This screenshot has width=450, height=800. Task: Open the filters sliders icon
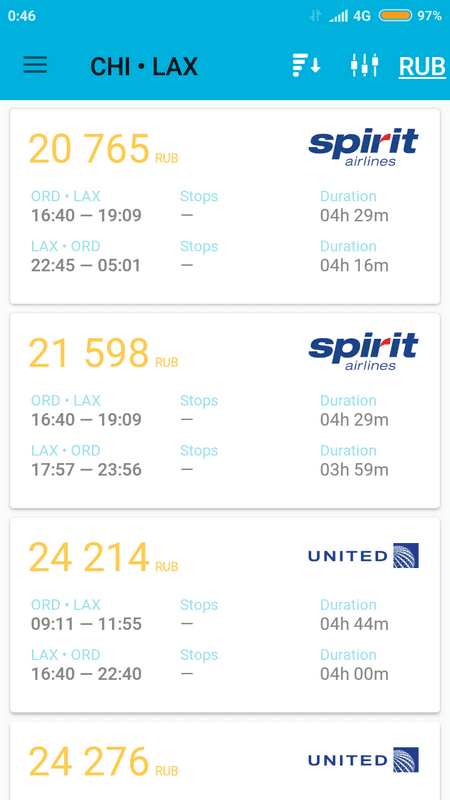364,65
